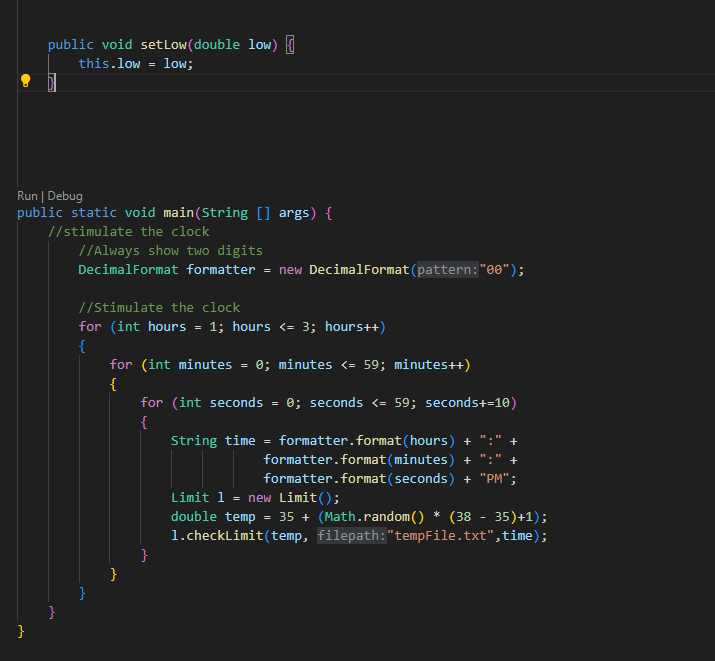The height and width of the screenshot is (661, 715).
Task: Click the 'main' method name
Action: click(179, 213)
